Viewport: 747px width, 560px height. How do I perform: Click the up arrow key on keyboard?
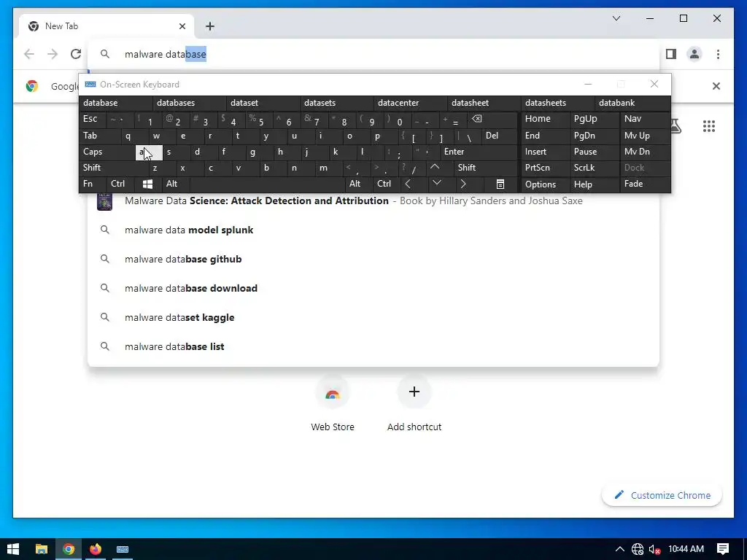(x=435, y=168)
